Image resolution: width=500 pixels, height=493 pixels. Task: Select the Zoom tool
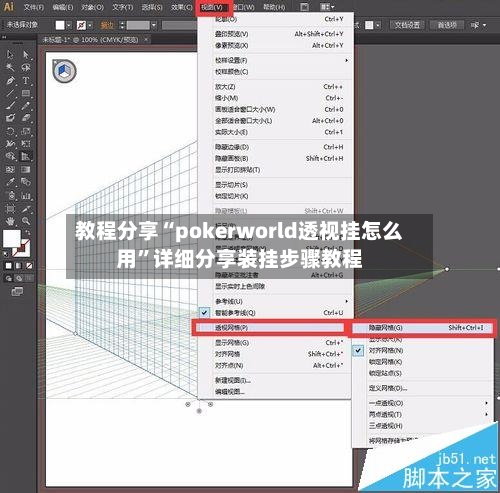(x=26, y=221)
